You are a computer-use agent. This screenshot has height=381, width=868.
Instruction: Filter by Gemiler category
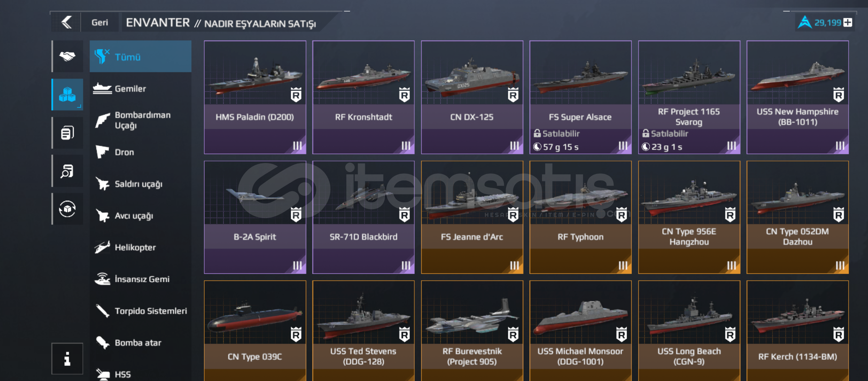pos(140,89)
